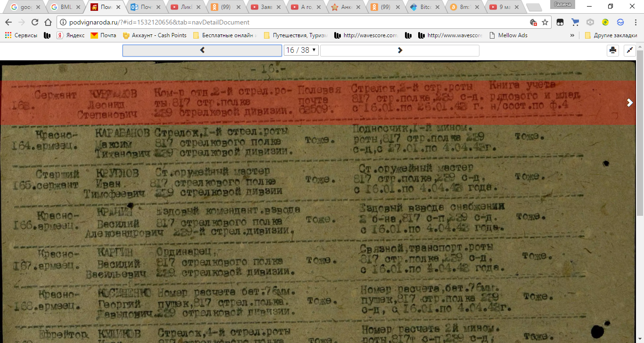Go to the browser home page
This screenshot has width=644, height=343.
coord(48,22)
